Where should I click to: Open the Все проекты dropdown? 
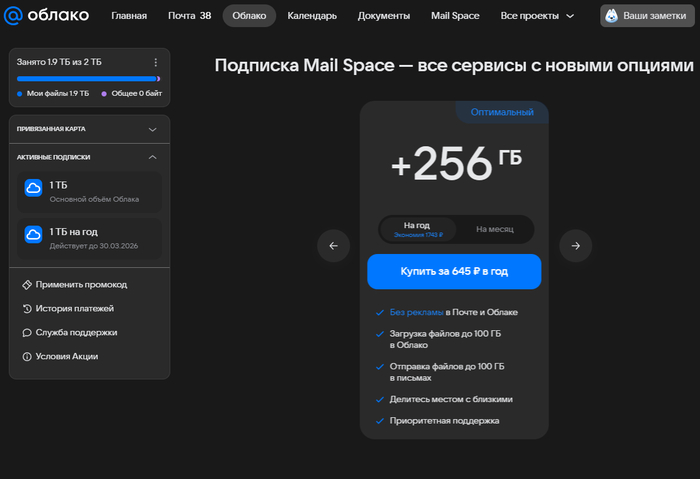click(x=538, y=16)
